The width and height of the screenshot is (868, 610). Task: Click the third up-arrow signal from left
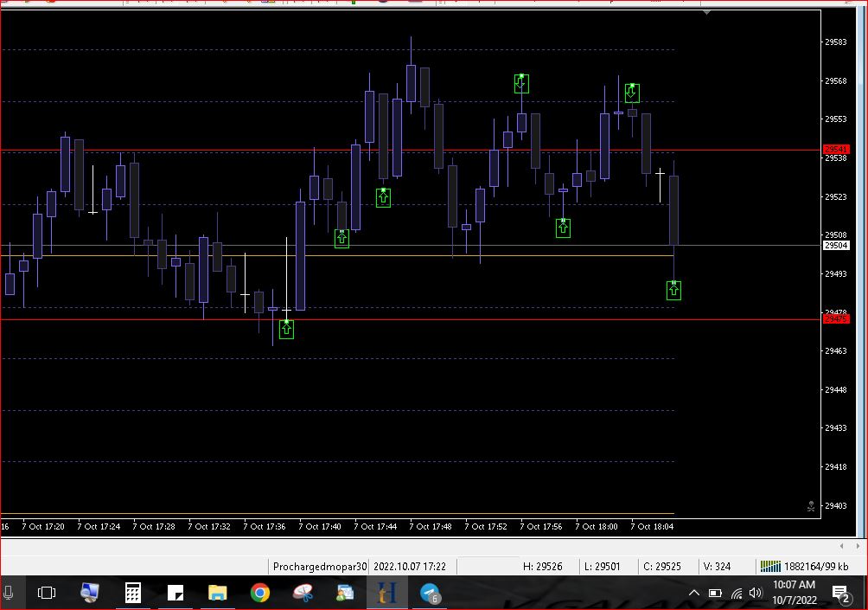[x=383, y=197]
